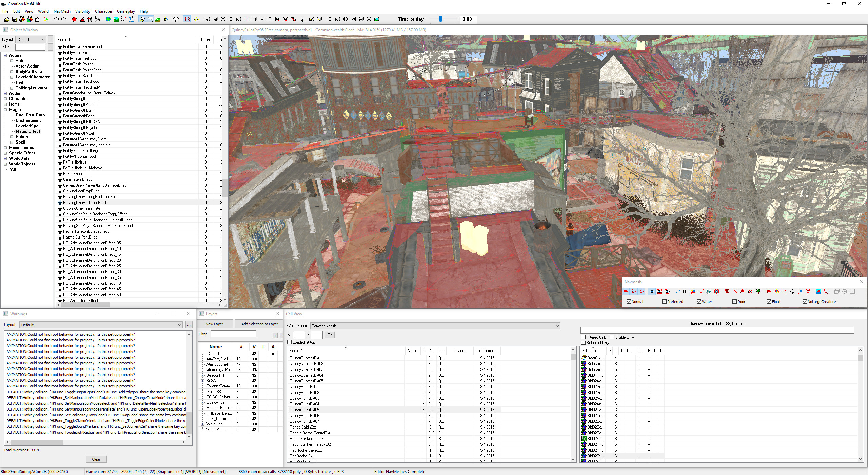Uncheck the Door checkbox in Navmesh panel
Image resolution: width=868 pixels, height=475 pixels.
click(734, 301)
